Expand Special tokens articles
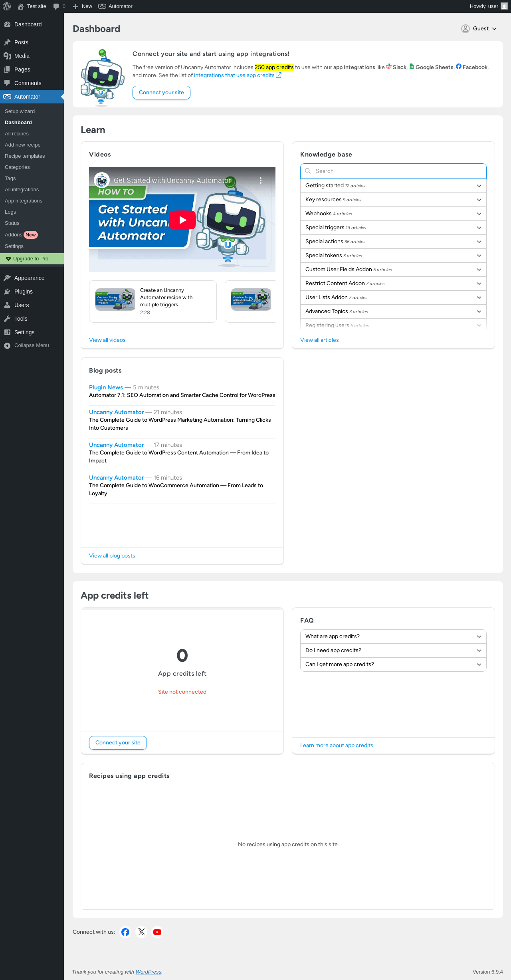Viewport: 511px width, 980px height. pos(393,256)
